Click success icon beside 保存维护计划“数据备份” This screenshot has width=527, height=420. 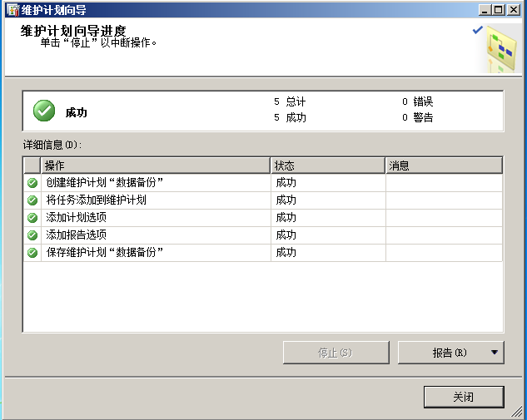coord(32,253)
